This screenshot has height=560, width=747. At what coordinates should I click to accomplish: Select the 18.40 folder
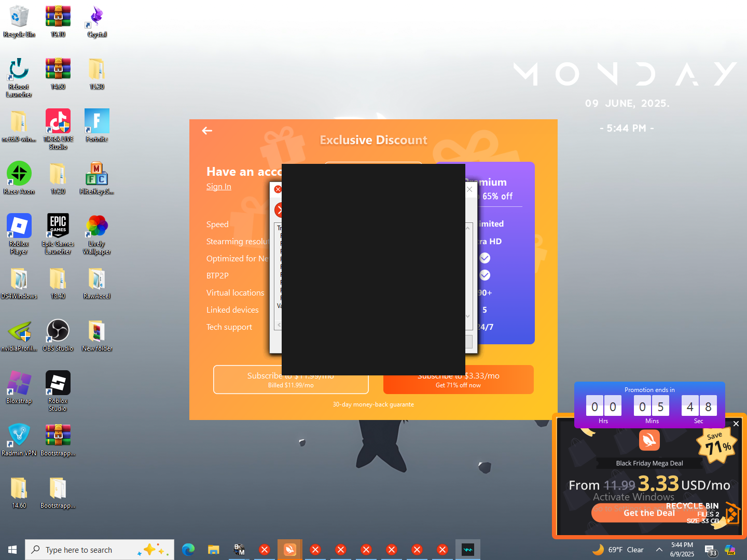click(x=58, y=283)
